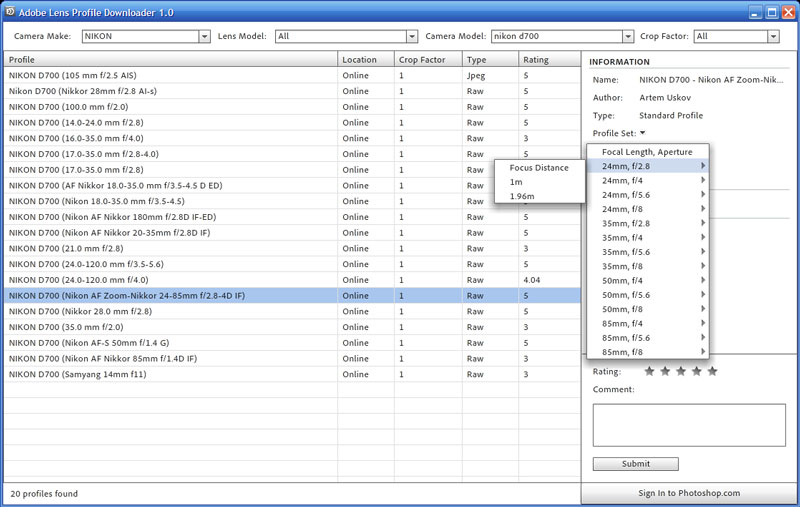Select NIKON D700 (16.0-35.0 mm f/4.0) profile

click(x=292, y=138)
